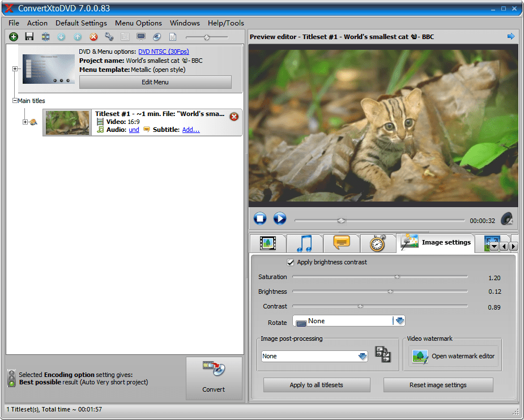Click the Saturation slider handle
This screenshot has width=524, height=420.
click(x=397, y=277)
